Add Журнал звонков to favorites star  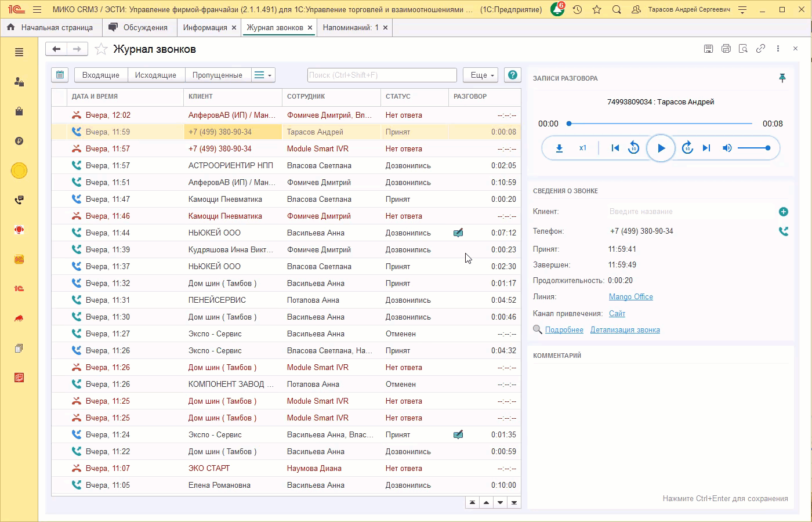101,49
